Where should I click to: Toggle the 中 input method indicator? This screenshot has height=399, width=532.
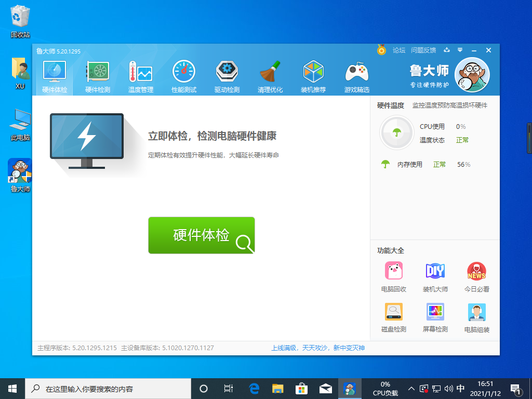click(460, 389)
